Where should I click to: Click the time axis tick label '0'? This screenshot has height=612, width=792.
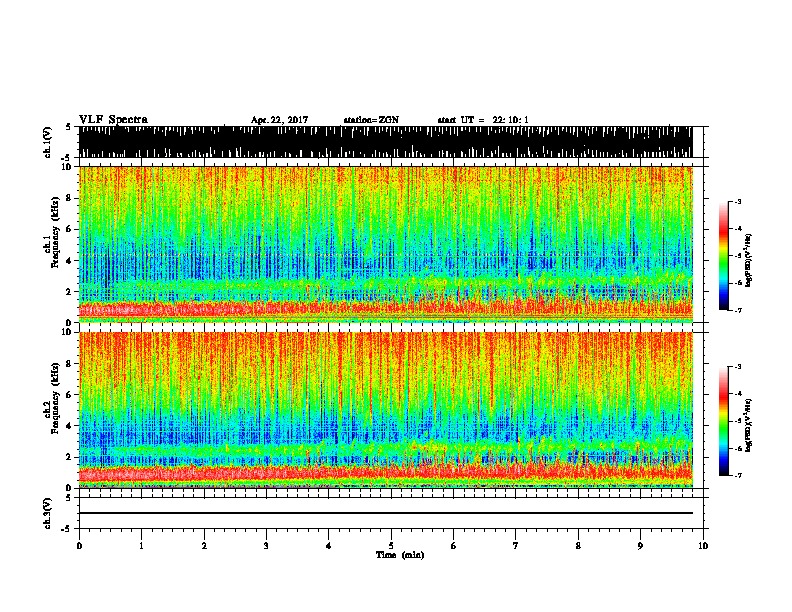click(x=79, y=546)
